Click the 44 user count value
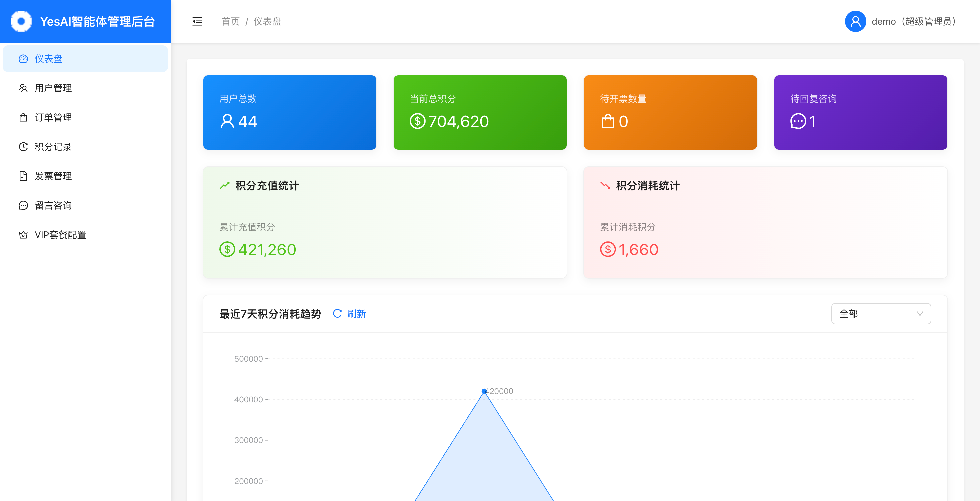This screenshot has width=980, height=501. pyautogui.click(x=248, y=121)
